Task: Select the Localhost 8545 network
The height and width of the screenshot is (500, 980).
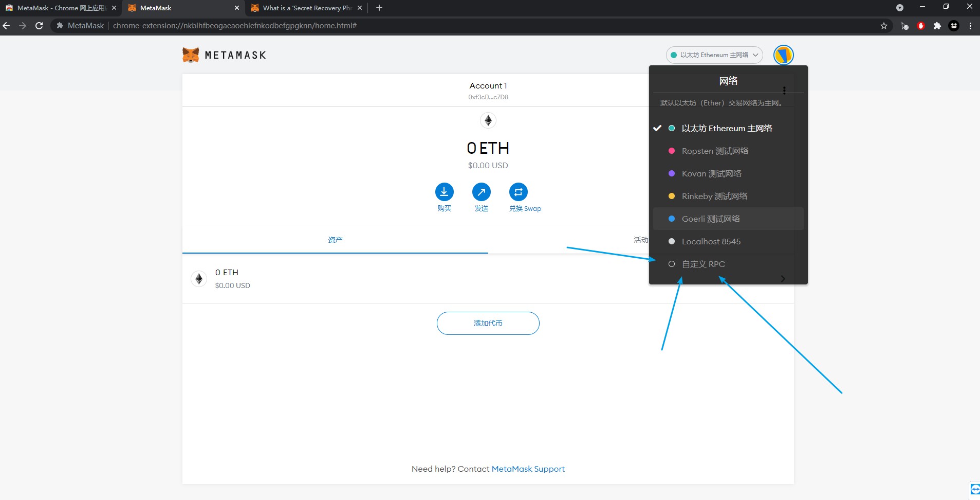Action: (x=728, y=241)
